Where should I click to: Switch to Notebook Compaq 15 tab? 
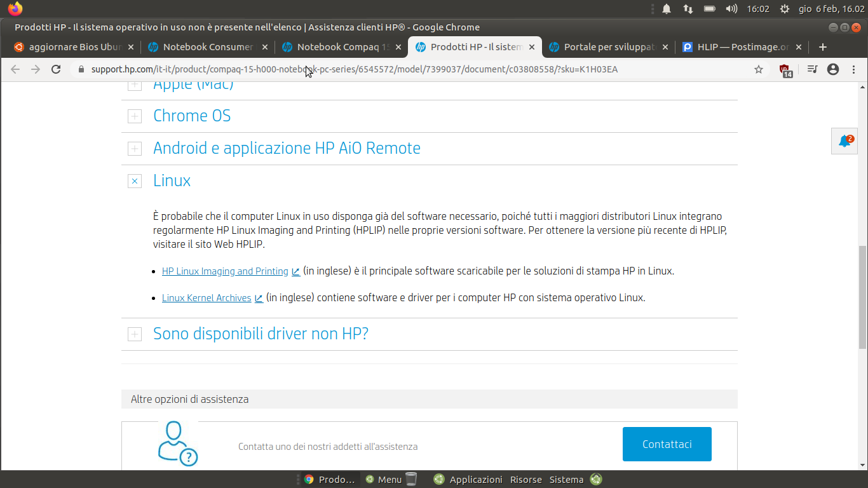point(342,47)
